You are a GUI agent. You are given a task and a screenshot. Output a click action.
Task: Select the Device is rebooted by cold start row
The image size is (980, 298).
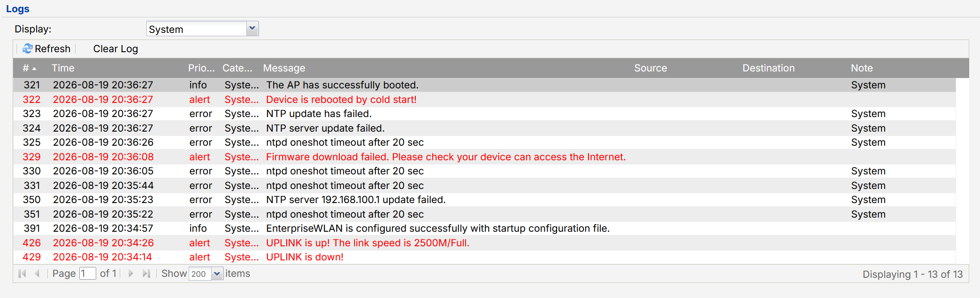tap(484, 100)
